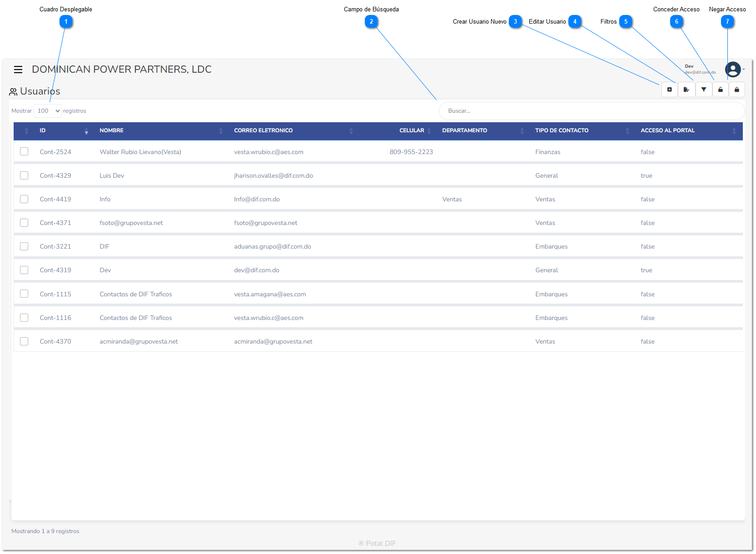This screenshot has height=554, width=756.
Task: Click the Usuarios people icon
Action: [13, 92]
